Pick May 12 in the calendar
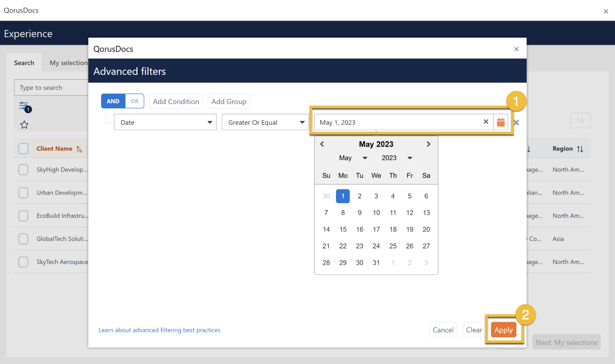 pos(410,213)
